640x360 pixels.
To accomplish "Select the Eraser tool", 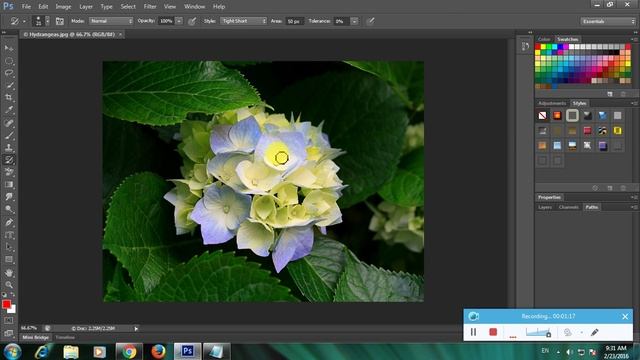I will pyautogui.click(x=9, y=172).
